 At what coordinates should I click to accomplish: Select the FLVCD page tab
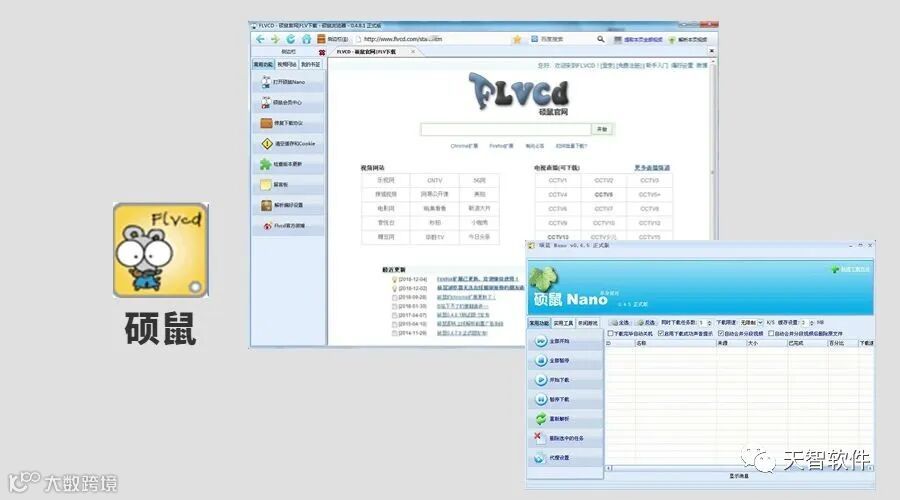pyautogui.click(x=372, y=52)
